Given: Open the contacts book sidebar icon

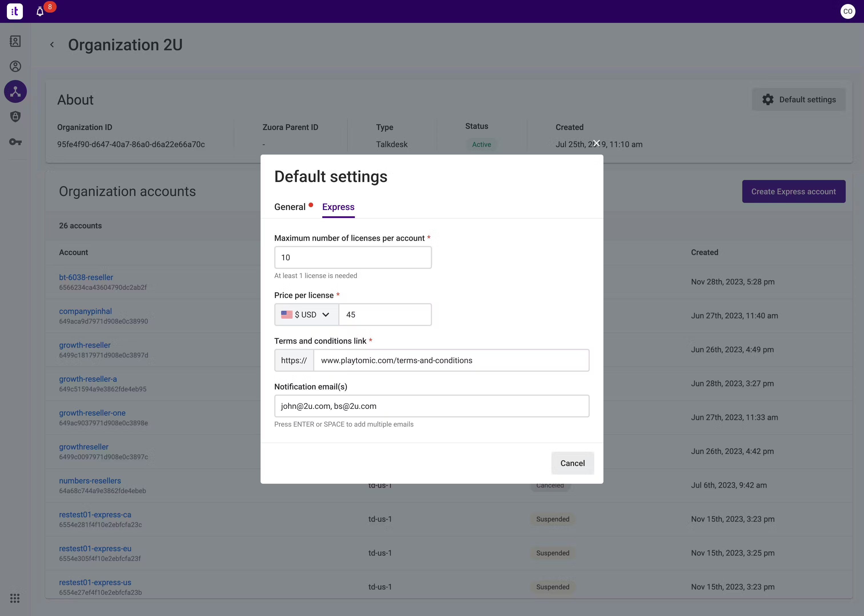Looking at the screenshot, I should point(15,41).
